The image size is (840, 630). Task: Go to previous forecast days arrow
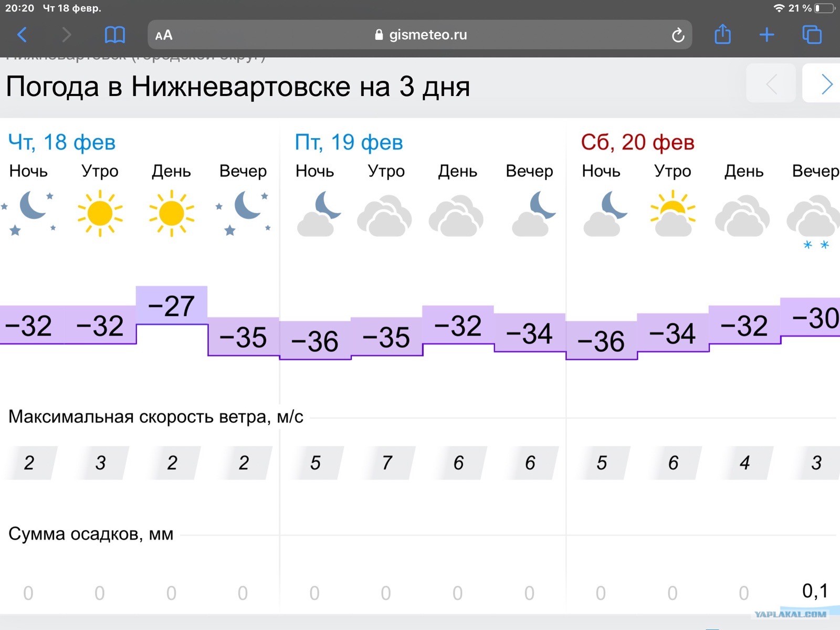point(771,83)
